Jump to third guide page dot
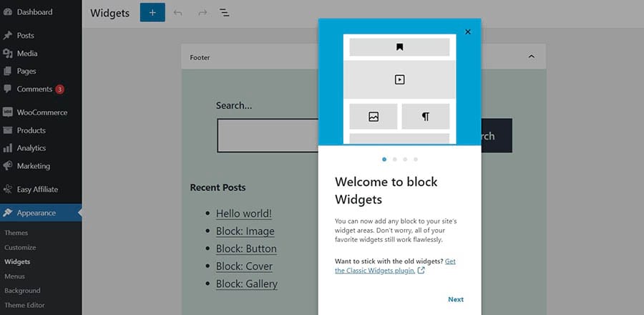This screenshot has height=315, width=644. click(405, 159)
